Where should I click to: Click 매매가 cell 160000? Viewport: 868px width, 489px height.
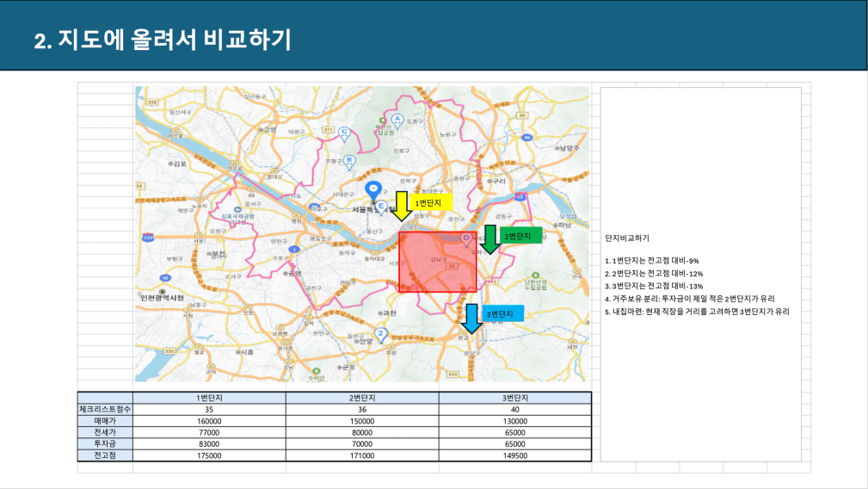(x=209, y=422)
